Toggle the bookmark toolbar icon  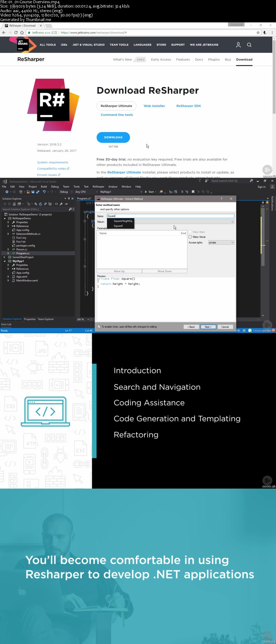tap(193, 192)
